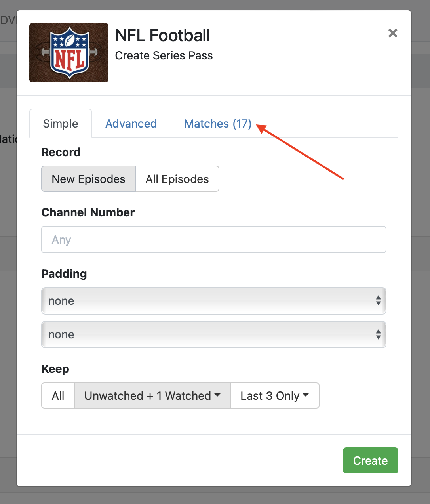Screen dimensions: 430x504
Task: Show the Matches (17) tab
Action: click(x=218, y=124)
